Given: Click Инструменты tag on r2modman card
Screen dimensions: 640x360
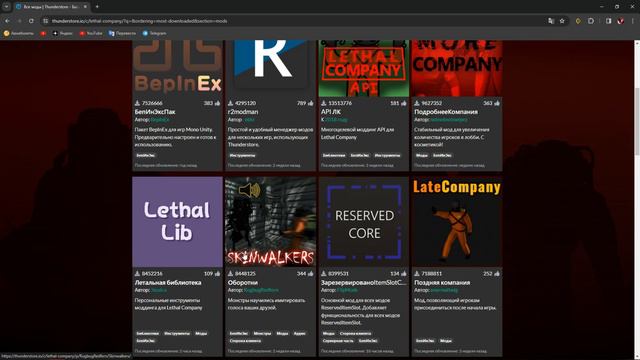Looking at the screenshot, I should tap(242, 156).
